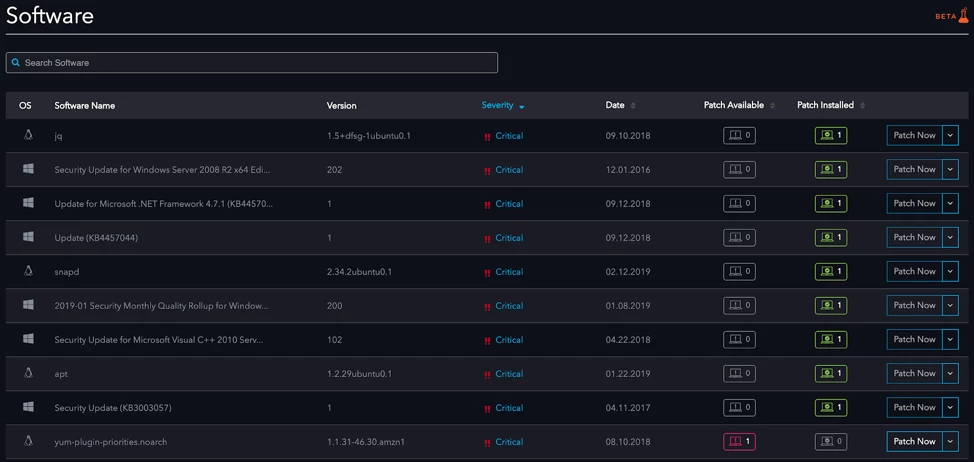The width and height of the screenshot is (974, 462).
Task: Click Linux icon for yum-plugin-priorities.noarch
Action: click(28, 441)
